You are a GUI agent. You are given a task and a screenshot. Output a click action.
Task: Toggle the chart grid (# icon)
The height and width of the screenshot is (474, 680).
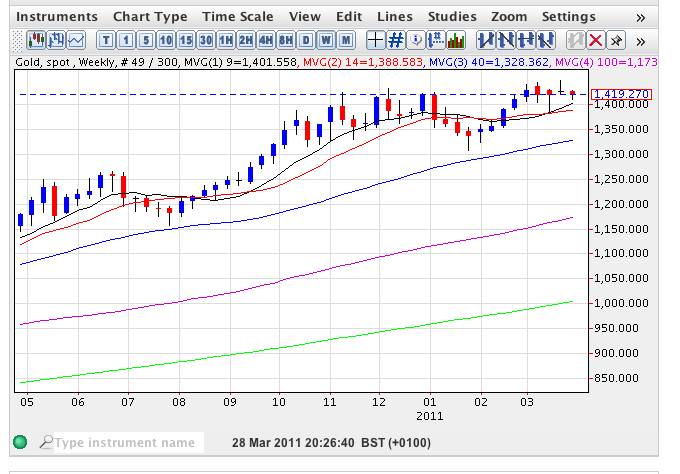pyautogui.click(x=396, y=41)
